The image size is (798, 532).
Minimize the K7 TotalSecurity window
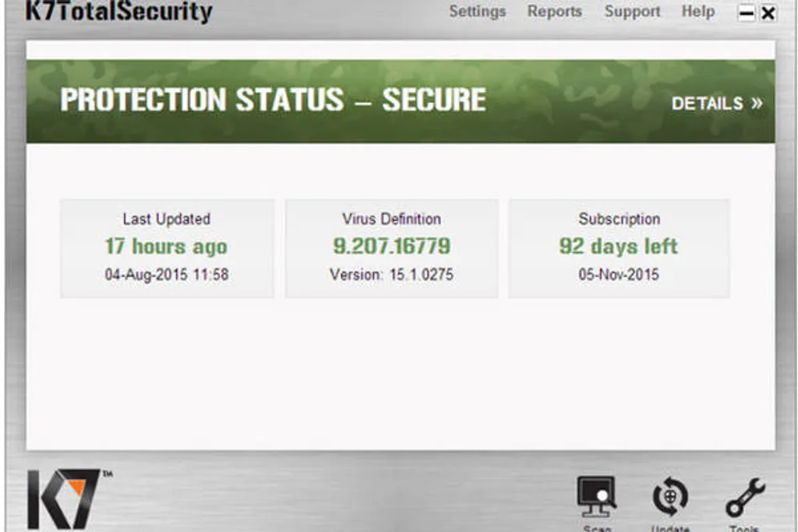coord(746,12)
